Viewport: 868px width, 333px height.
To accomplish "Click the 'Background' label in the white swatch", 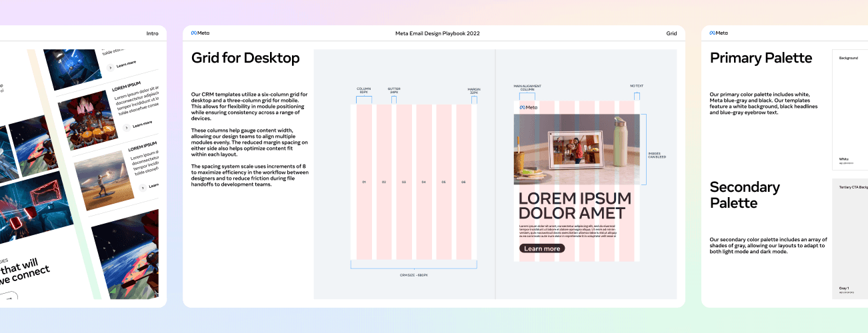I will click(848, 58).
